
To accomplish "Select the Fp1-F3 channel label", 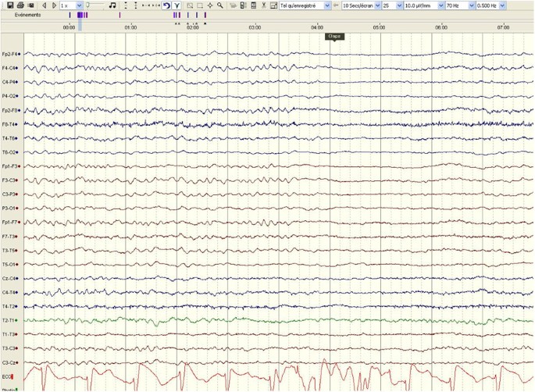I will point(11,166).
